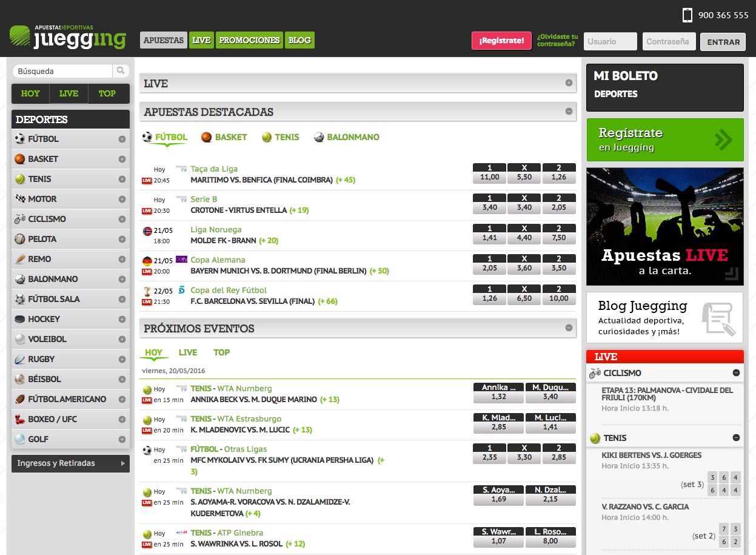Click the checkered flag Motor icon
The width and height of the screenshot is (756, 555).
[20, 199]
